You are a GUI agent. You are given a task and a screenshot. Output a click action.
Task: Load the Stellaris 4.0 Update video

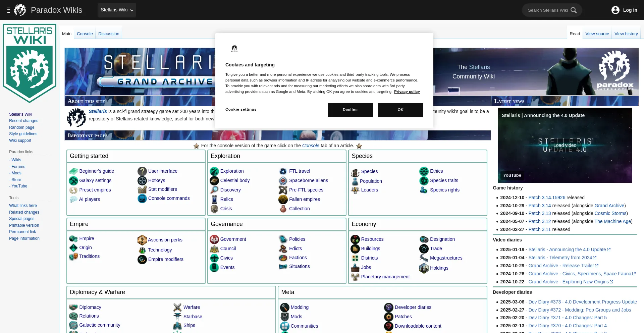click(565, 145)
